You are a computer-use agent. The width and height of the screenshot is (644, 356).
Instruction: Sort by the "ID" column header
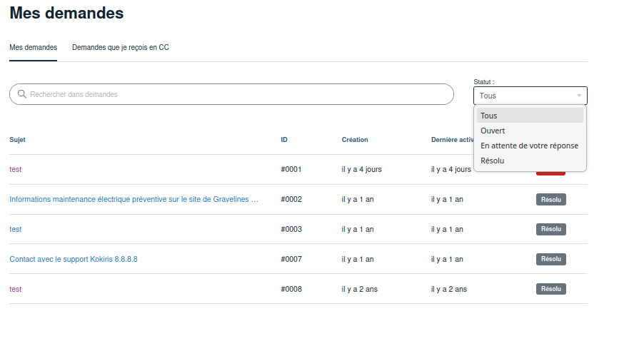pyautogui.click(x=284, y=140)
